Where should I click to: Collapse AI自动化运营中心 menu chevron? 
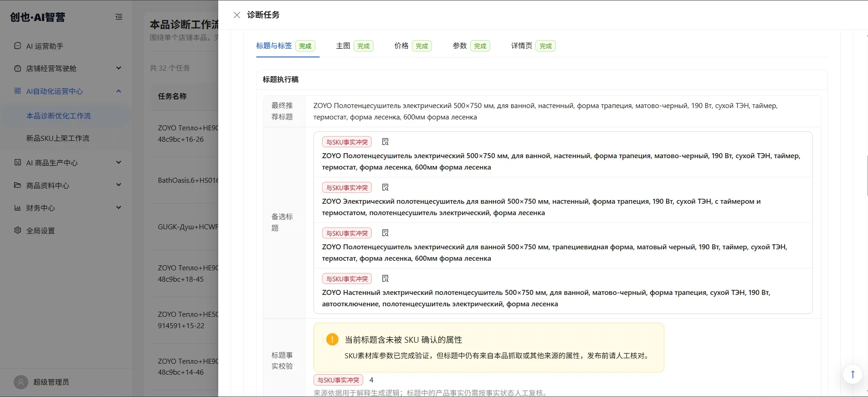tap(118, 91)
